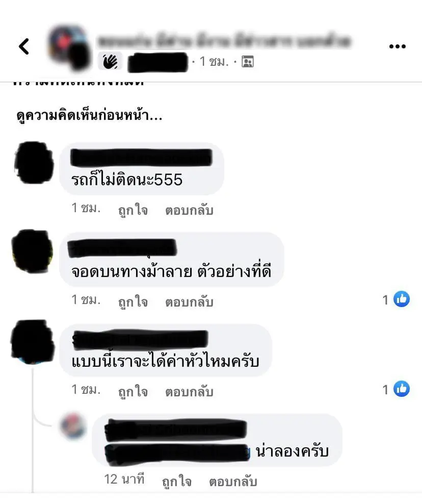Image resolution: width=422 pixels, height=504 pixels.
Task: Open the blurred avatar of น่าลองครับ replier
Action: (73, 426)
